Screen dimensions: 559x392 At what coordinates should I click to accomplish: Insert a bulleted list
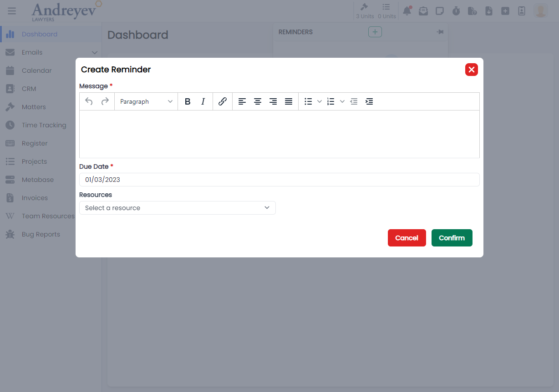point(308,102)
